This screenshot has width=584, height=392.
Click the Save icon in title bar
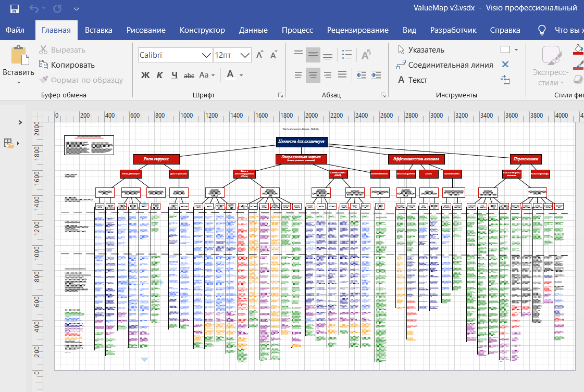pos(15,8)
